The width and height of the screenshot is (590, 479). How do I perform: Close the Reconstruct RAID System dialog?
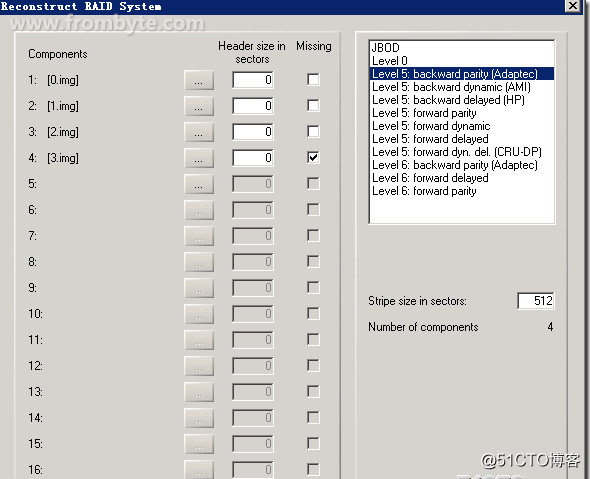pyautogui.click(x=573, y=6)
